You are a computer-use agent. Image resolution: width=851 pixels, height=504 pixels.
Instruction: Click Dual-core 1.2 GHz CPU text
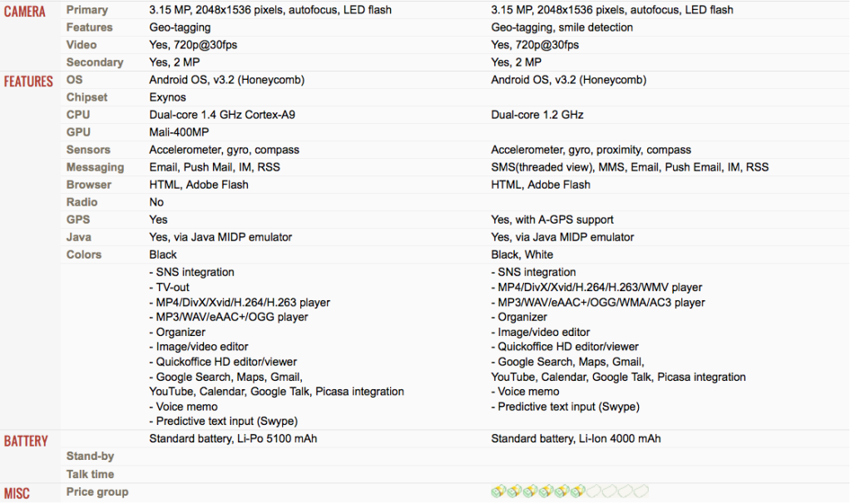pyautogui.click(x=537, y=115)
